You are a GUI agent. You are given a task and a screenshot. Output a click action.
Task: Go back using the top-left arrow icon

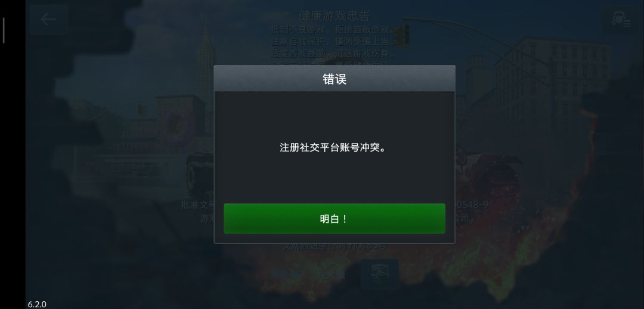[48, 19]
